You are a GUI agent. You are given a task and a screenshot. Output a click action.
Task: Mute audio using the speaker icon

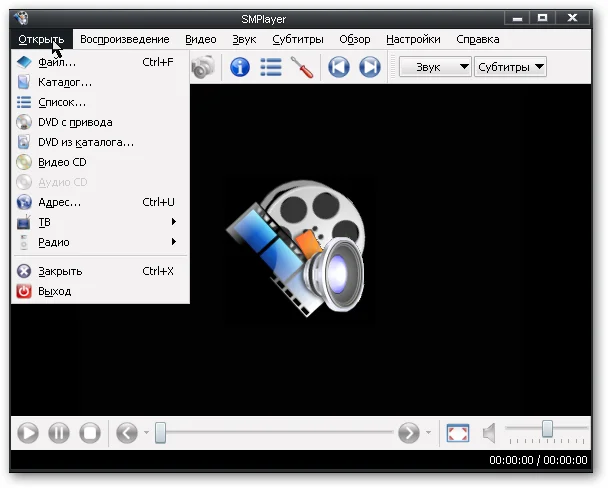coord(489,433)
